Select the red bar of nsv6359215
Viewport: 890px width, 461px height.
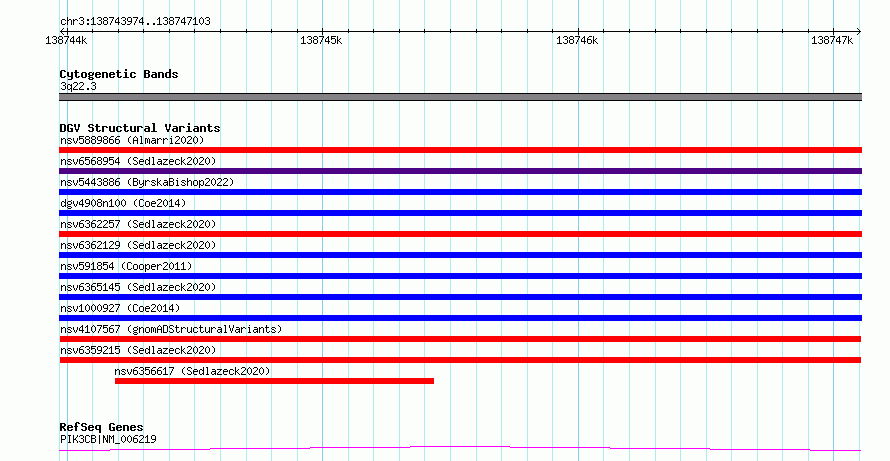tap(460, 360)
